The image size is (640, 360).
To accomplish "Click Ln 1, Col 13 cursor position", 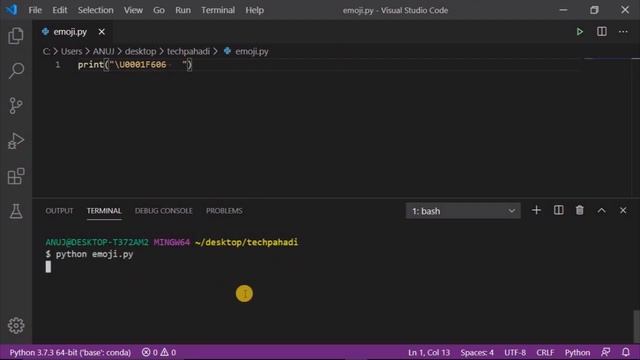I will click(429, 352).
